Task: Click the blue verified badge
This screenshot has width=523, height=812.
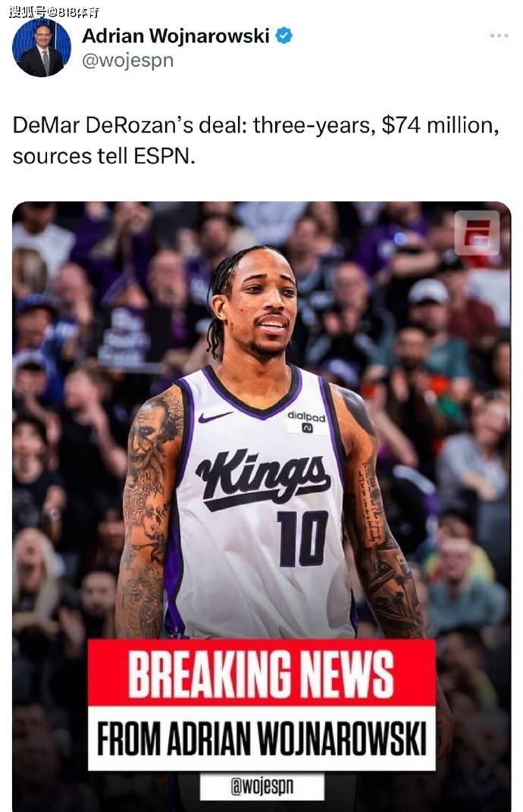Action: 284,36
